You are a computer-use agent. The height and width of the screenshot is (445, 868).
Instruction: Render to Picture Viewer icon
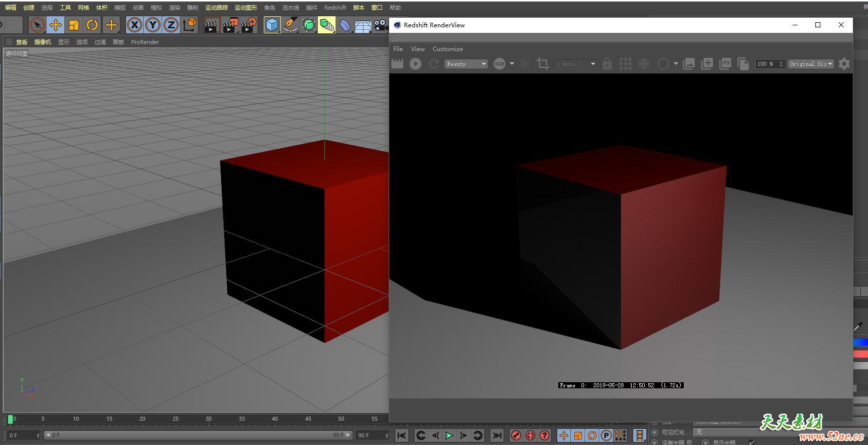pyautogui.click(x=230, y=25)
